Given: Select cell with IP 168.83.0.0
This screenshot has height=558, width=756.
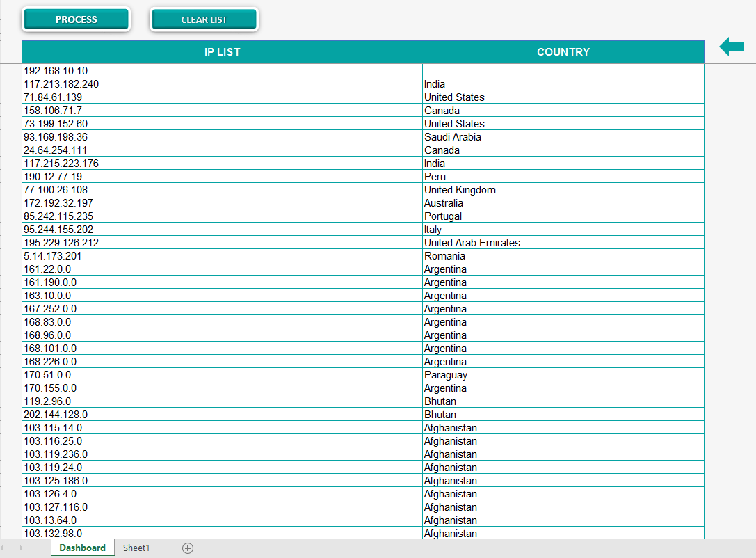Looking at the screenshot, I should pyautogui.click(x=223, y=322).
